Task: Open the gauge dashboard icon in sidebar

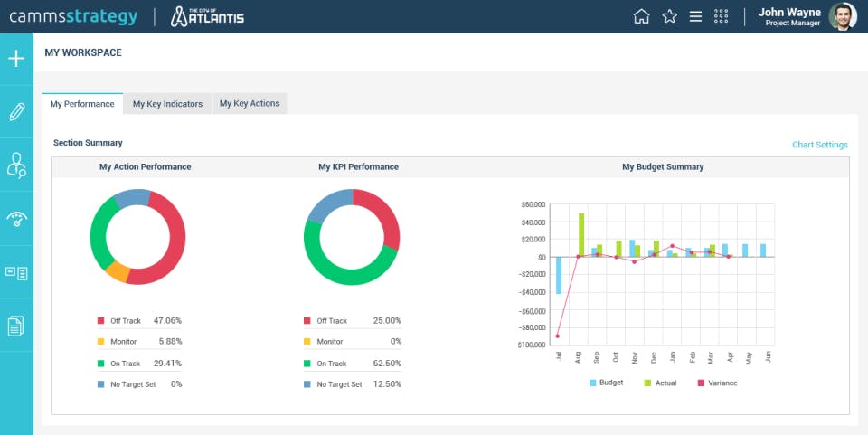Action: (x=16, y=219)
